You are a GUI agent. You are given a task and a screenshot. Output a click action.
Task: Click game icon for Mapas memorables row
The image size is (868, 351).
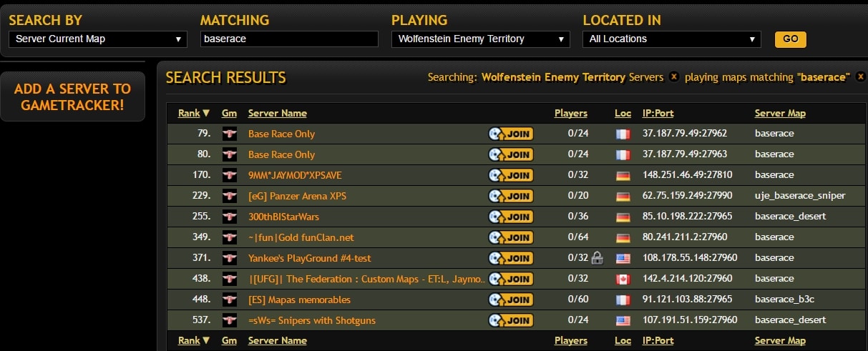(x=229, y=300)
